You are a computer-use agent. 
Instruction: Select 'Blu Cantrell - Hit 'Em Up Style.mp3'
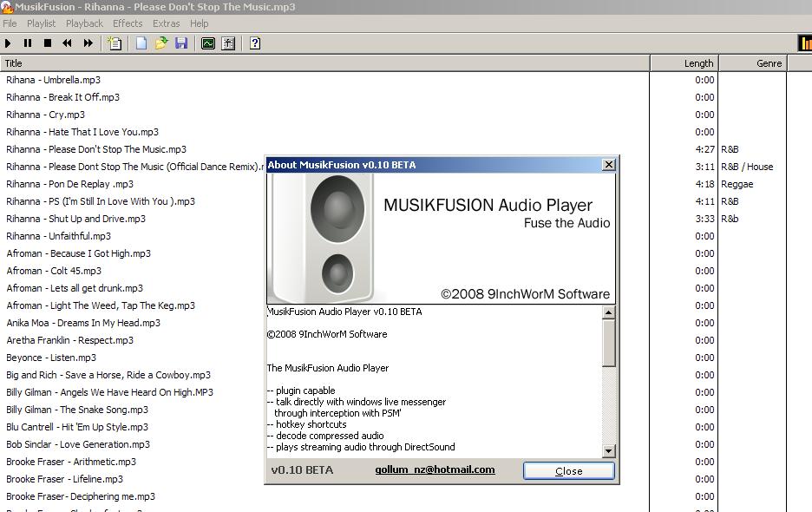click(77, 427)
